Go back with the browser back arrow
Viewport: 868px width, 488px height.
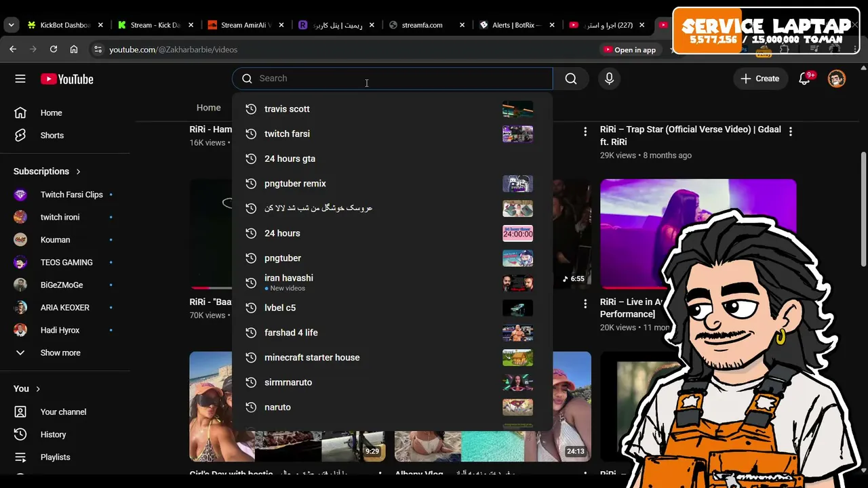(13, 49)
